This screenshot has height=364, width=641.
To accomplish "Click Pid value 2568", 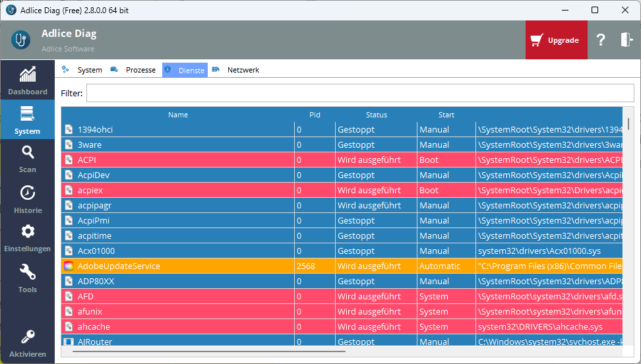I will tap(306, 266).
